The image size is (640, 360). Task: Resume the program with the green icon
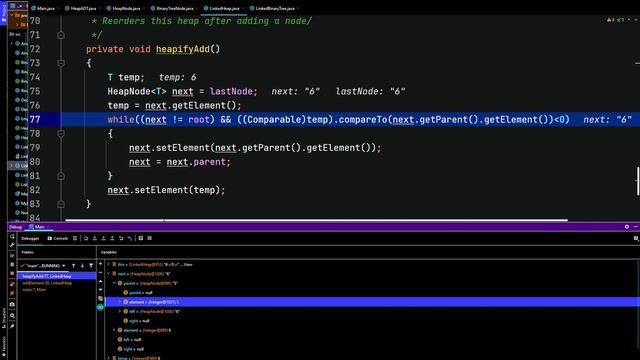point(12,256)
